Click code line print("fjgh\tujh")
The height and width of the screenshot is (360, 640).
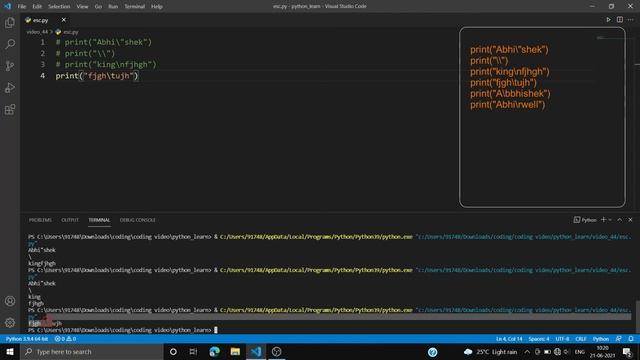(97, 76)
